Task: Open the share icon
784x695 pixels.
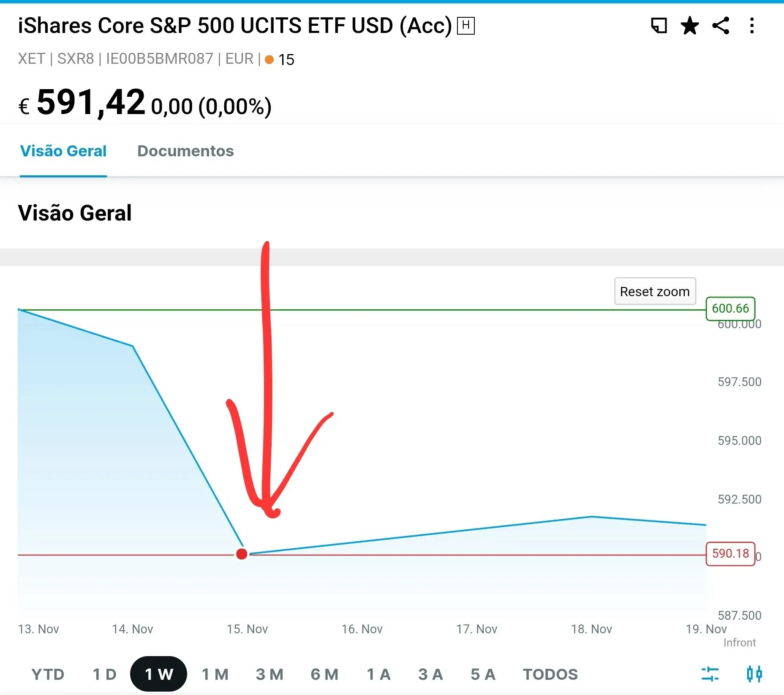Action: (721, 26)
